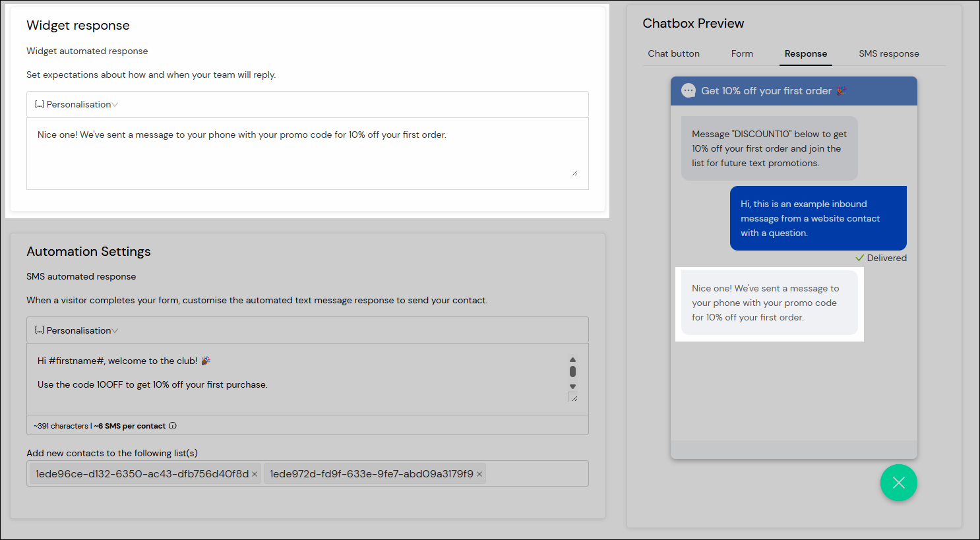Click the 'SMS automated response' label
This screenshot has width=980, height=540.
81,276
